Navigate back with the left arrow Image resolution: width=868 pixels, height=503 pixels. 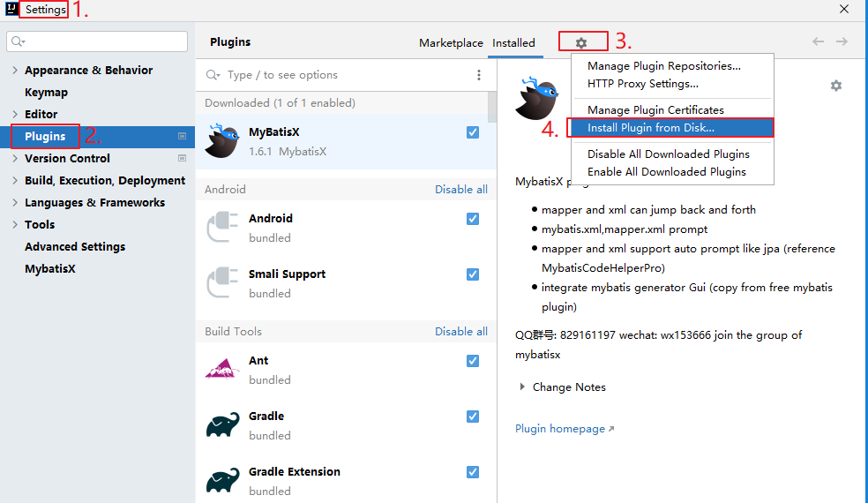[818, 41]
